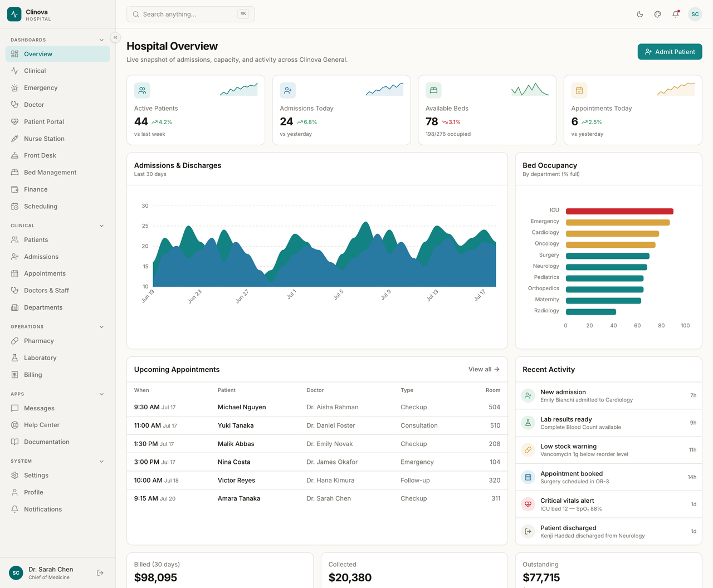Go to the Doctor dashboard
This screenshot has width=713, height=588.
[57, 105]
